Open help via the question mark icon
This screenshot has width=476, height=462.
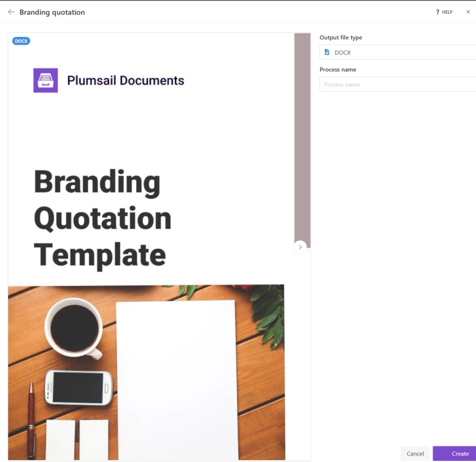(437, 12)
